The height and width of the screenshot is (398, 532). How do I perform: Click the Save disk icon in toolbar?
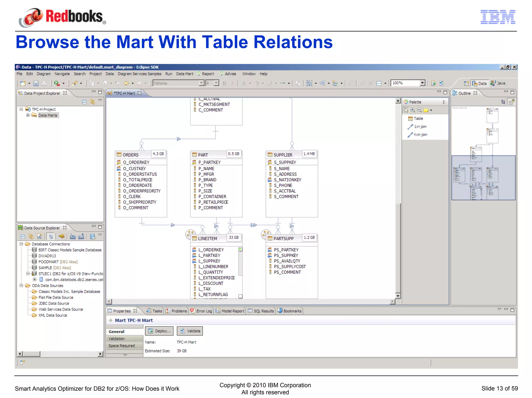36,83
